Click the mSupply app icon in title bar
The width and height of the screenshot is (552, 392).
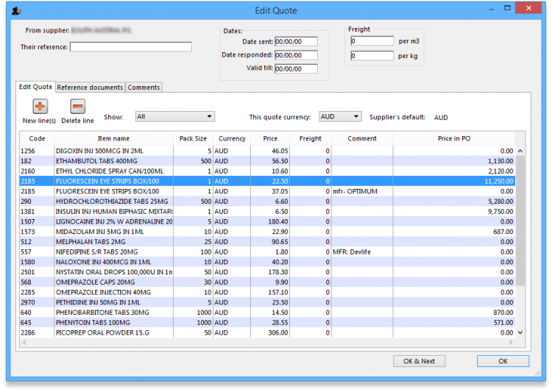[x=16, y=10]
